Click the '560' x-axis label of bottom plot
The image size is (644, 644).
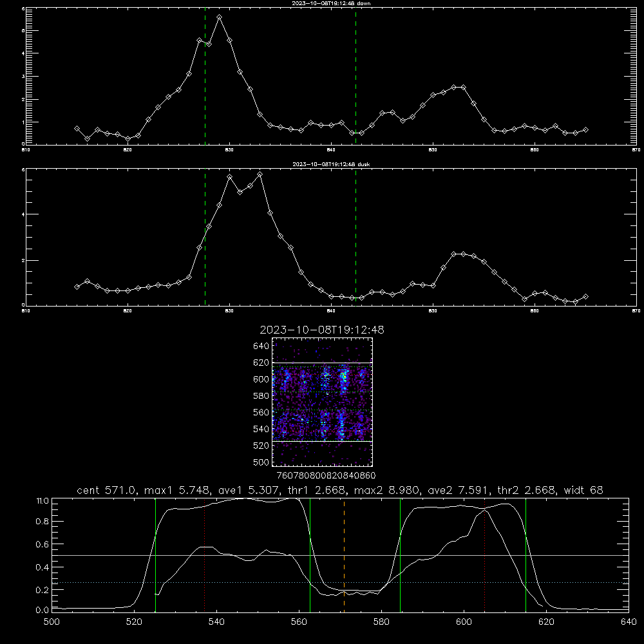tap(299, 622)
